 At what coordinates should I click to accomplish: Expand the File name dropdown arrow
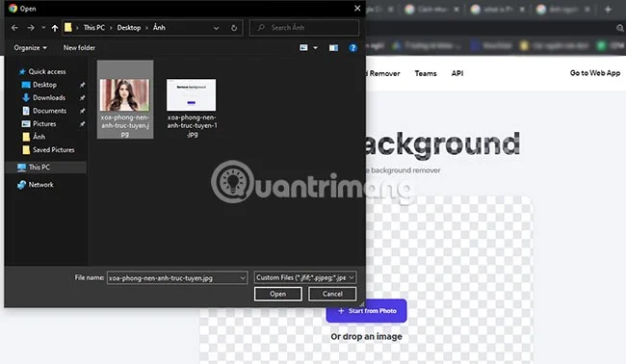click(243, 277)
